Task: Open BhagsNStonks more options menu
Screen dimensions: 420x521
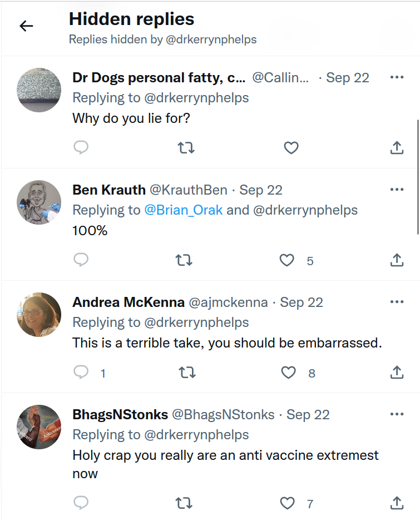Action: coord(397,414)
